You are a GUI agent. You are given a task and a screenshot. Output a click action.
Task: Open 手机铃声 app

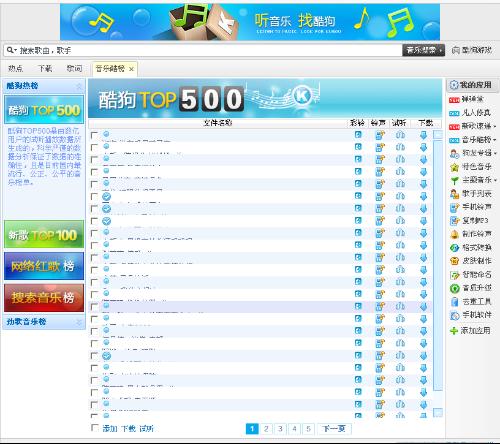[470, 207]
